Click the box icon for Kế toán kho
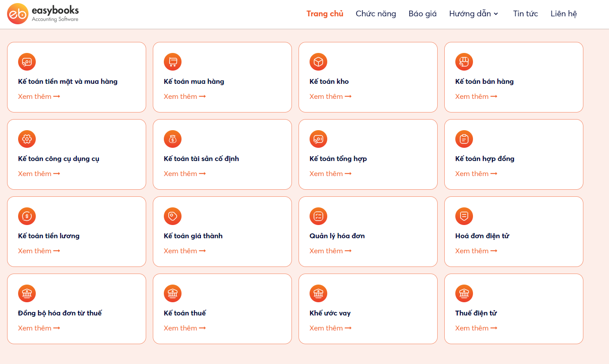Viewport: 609px width, 364px height. click(318, 62)
